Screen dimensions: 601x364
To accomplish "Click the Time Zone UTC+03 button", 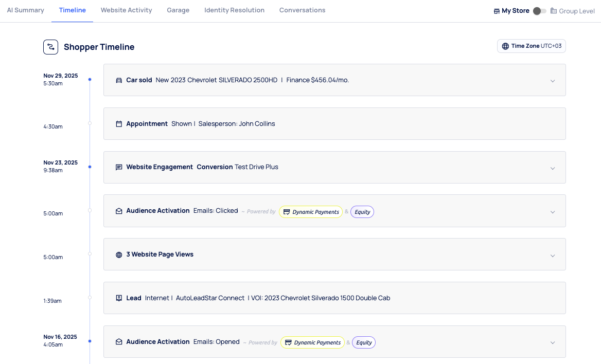I will click(532, 46).
